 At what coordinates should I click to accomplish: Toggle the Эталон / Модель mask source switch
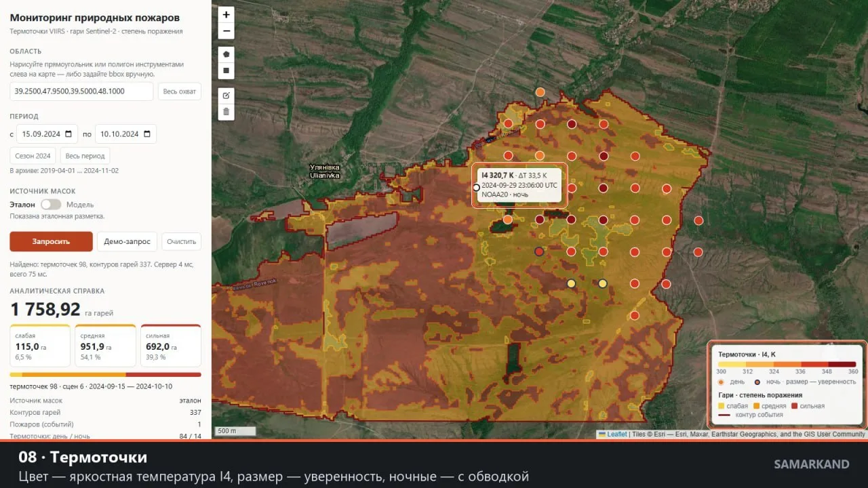(x=51, y=204)
